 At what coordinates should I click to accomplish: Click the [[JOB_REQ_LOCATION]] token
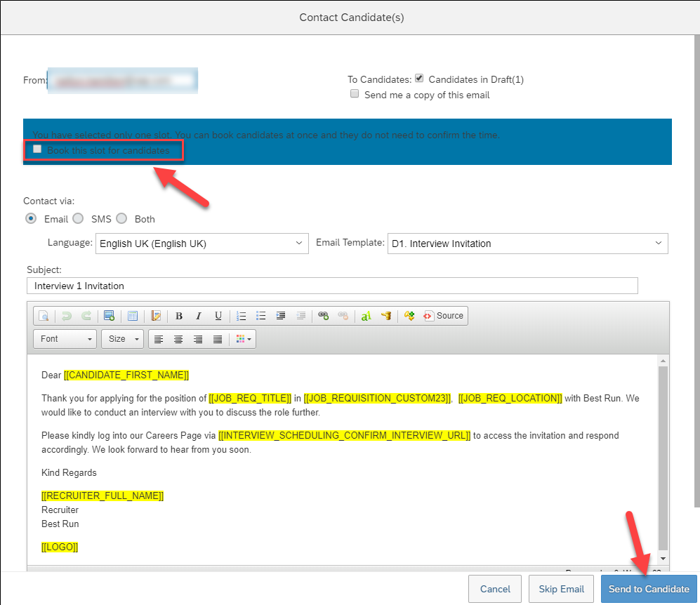[x=510, y=399]
